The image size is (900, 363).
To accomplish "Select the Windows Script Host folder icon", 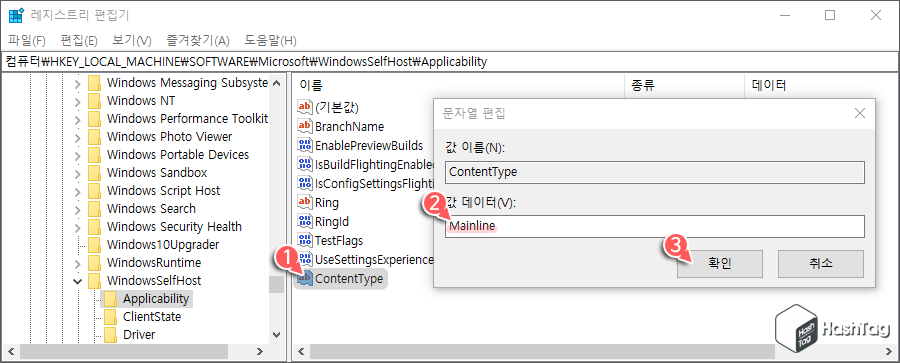I will 95,191.
